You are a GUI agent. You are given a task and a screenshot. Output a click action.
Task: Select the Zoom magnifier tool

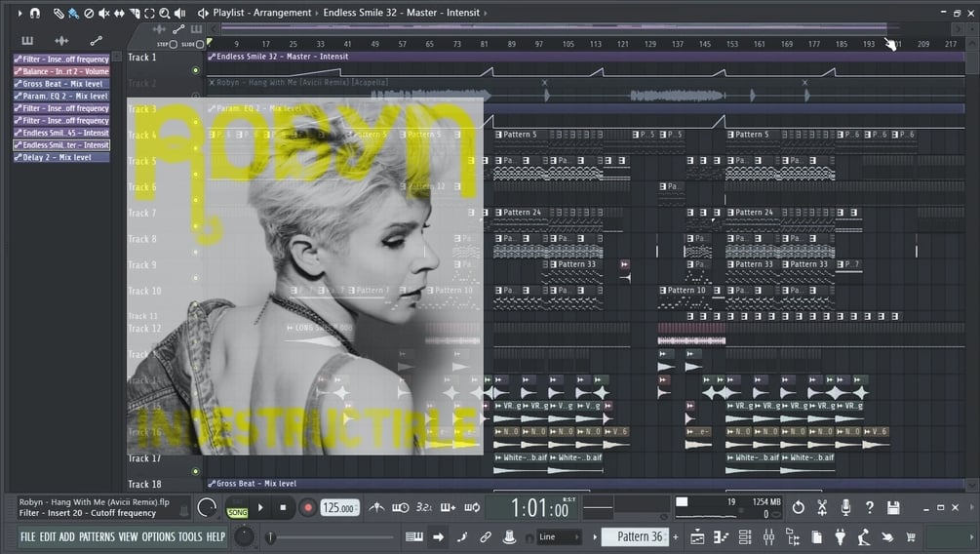(x=165, y=13)
